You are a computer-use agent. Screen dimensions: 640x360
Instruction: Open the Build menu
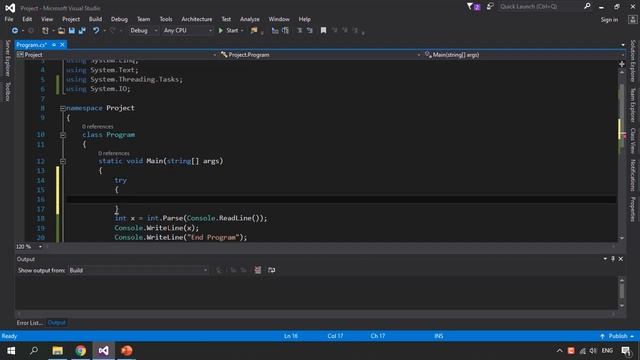tap(95, 19)
